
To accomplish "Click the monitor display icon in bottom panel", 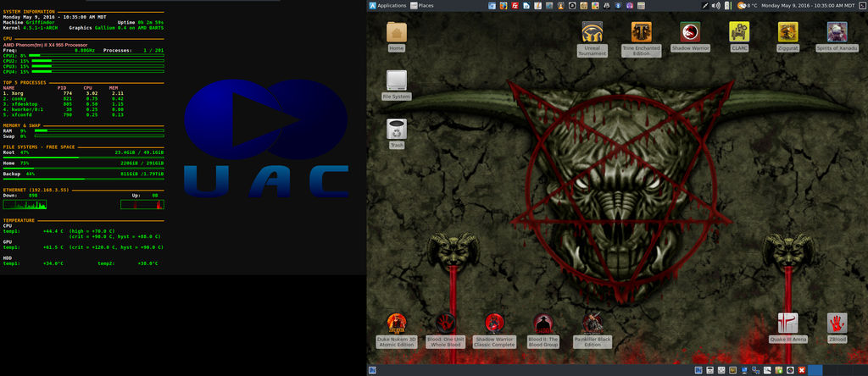I will point(744,370).
